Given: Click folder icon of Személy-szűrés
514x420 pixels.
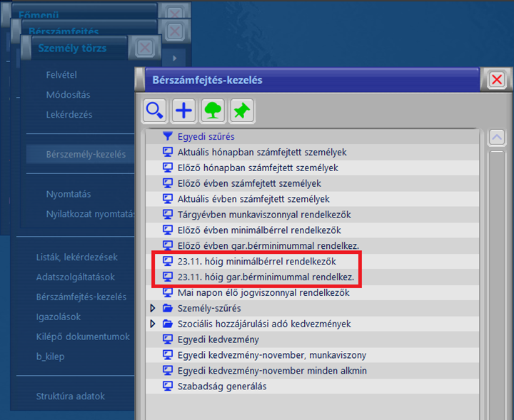Looking at the screenshot, I should [x=168, y=308].
